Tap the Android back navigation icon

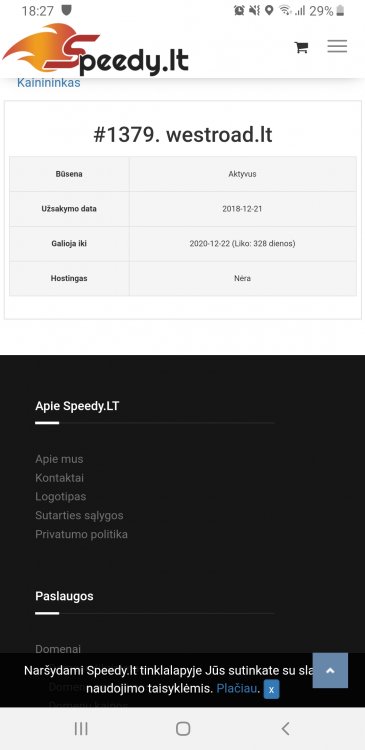coord(285,728)
